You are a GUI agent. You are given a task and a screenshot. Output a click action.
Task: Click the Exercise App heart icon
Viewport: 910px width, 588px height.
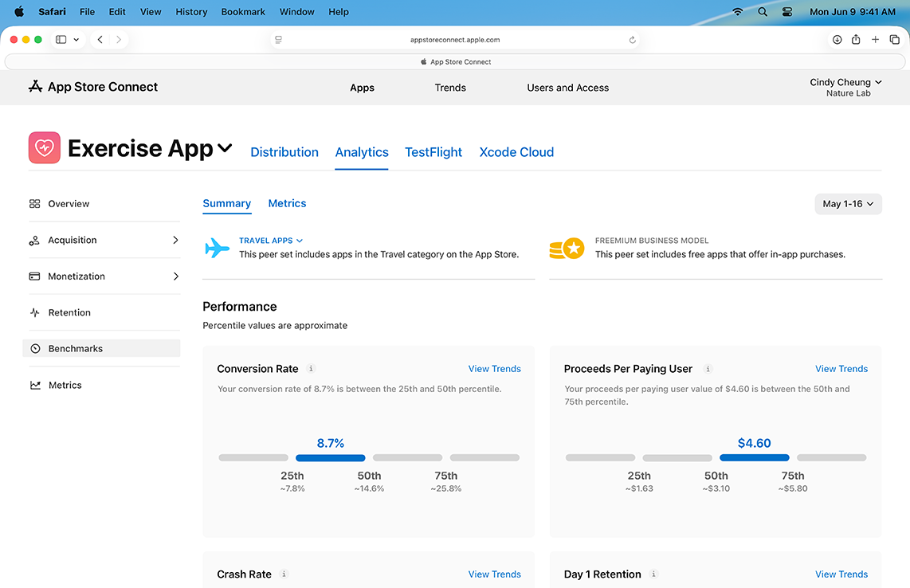[44, 148]
